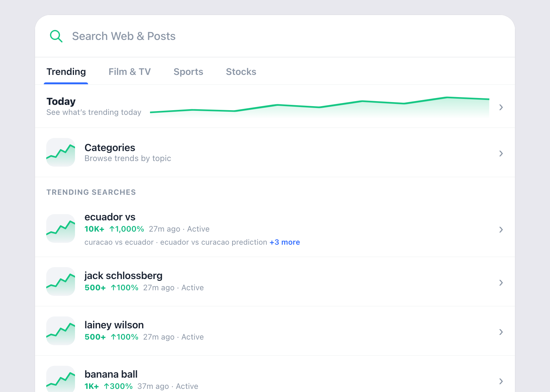Screen dimensions: 550x392
Task: Click the ecuador vs trend icon
Action: 61,228
